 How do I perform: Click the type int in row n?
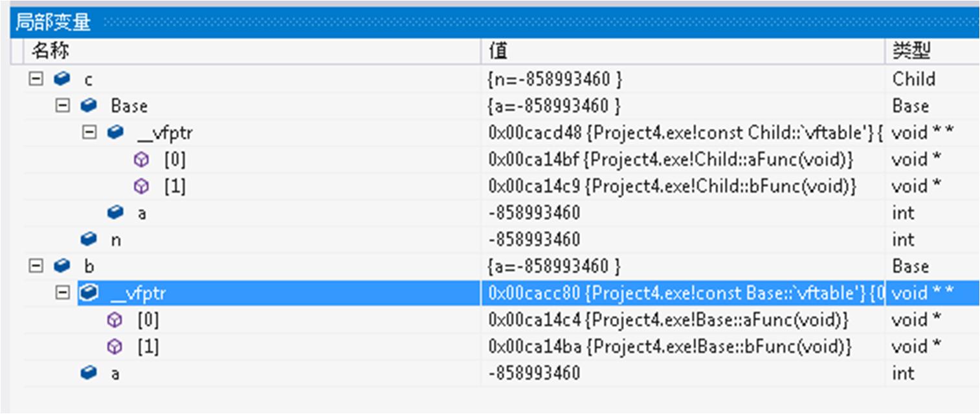click(x=903, y=239)
